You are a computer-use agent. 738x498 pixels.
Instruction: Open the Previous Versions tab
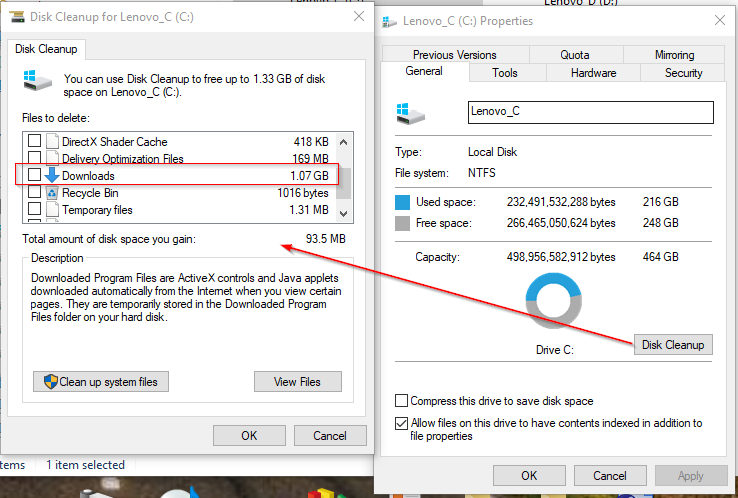pos(455,55)
